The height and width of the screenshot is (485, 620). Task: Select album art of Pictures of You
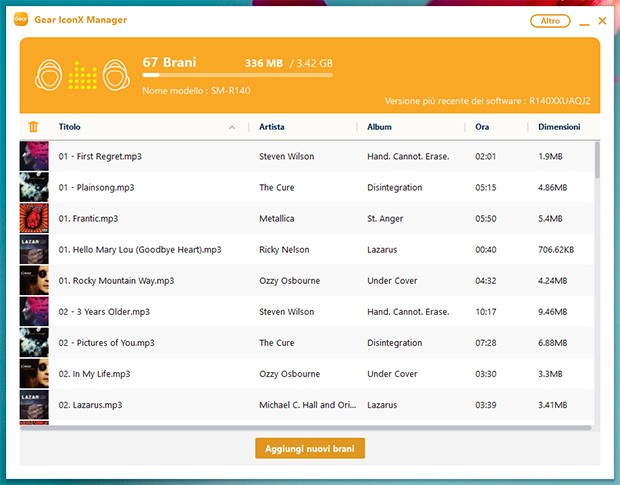(34, 343)
